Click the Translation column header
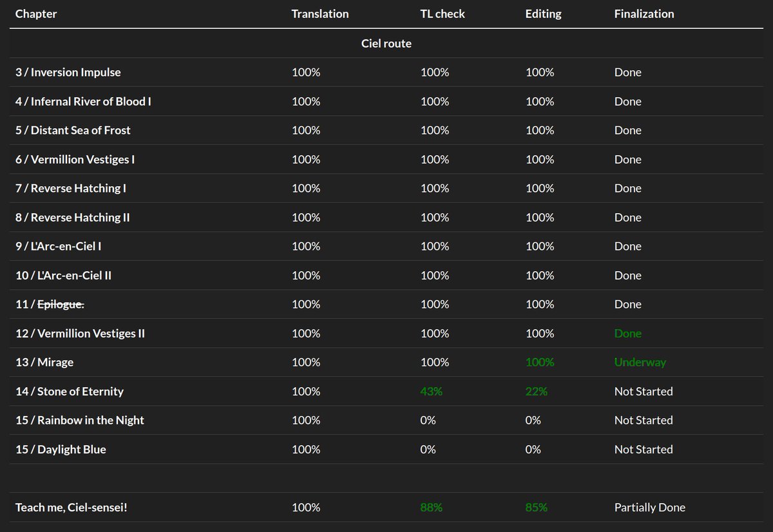This screenshot has height=532, width=773. (x=320, y=14)
